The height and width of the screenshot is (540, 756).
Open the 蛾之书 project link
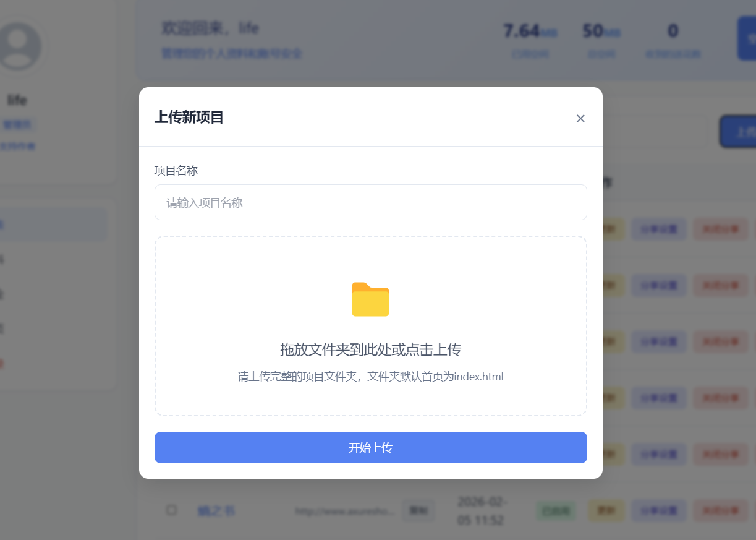coord(216,511)
